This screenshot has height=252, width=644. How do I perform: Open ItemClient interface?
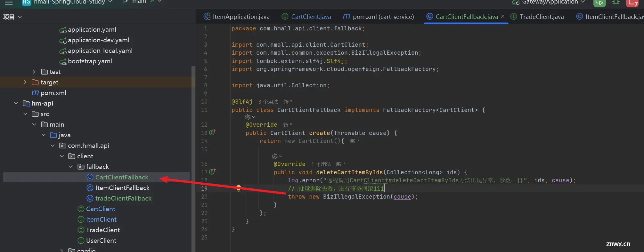(101, 219)
